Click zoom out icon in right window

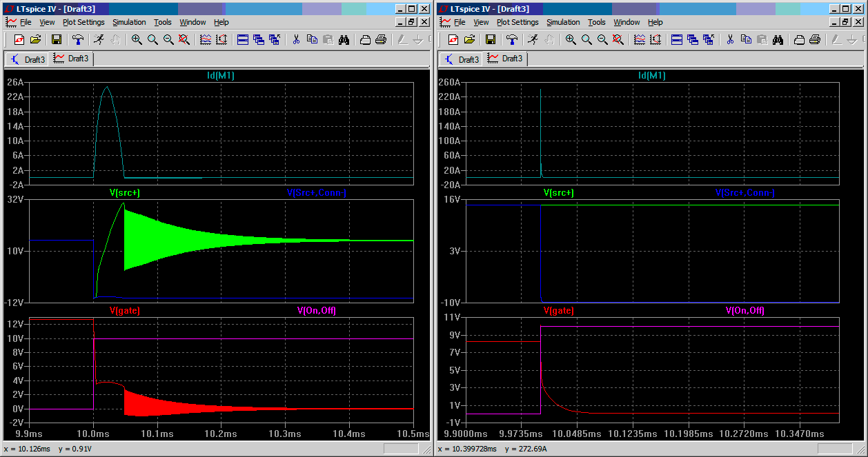[x=602, y=39]
